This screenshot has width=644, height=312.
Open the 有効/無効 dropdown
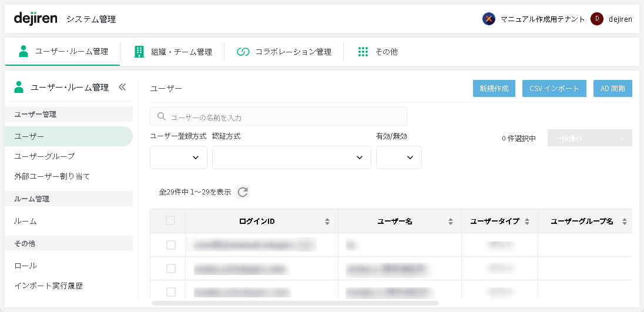pyautogui.click(x=399, y=157)
